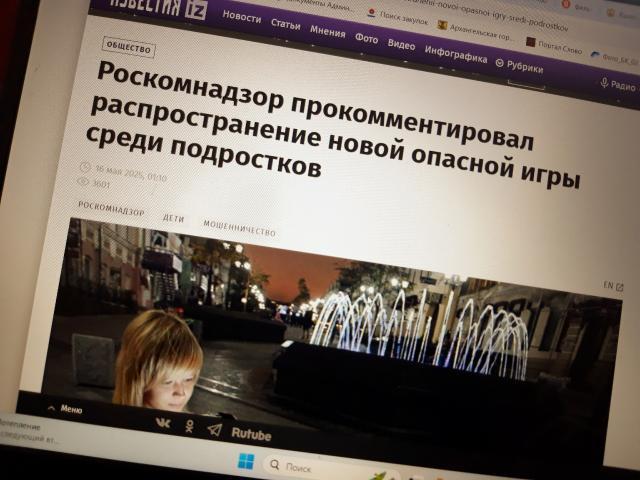Click the article headline Роскомнадзор прокомментировал
Viewport: 640px width, 480px height.
coord(314,107)
